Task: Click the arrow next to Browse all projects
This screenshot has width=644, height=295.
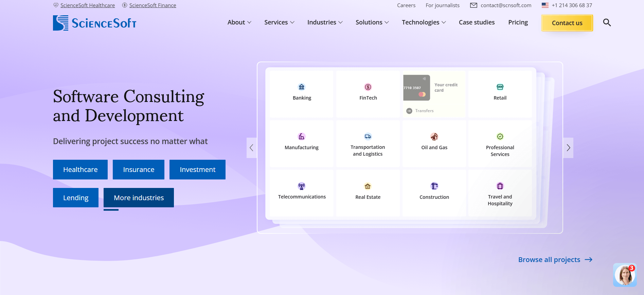Action: pos(589,260)
